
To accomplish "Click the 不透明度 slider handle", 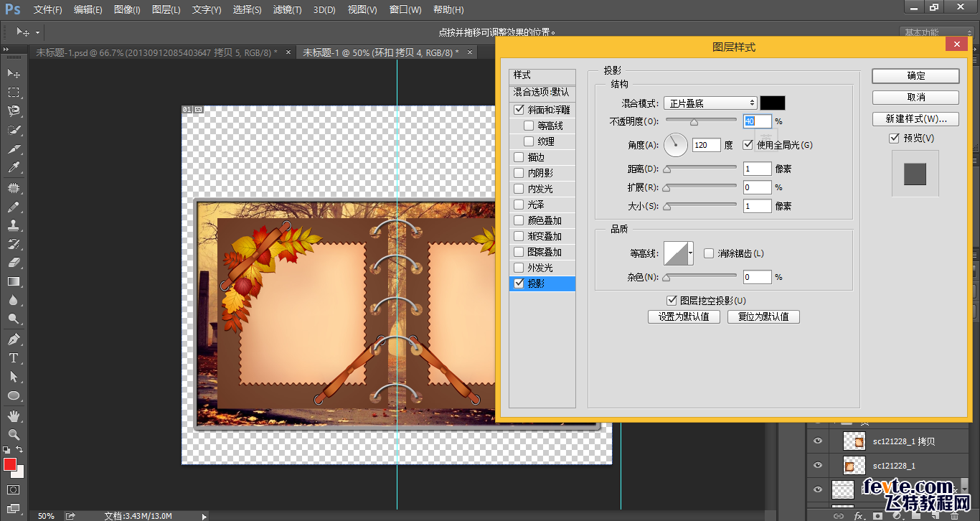I will [x=694, y=122].
